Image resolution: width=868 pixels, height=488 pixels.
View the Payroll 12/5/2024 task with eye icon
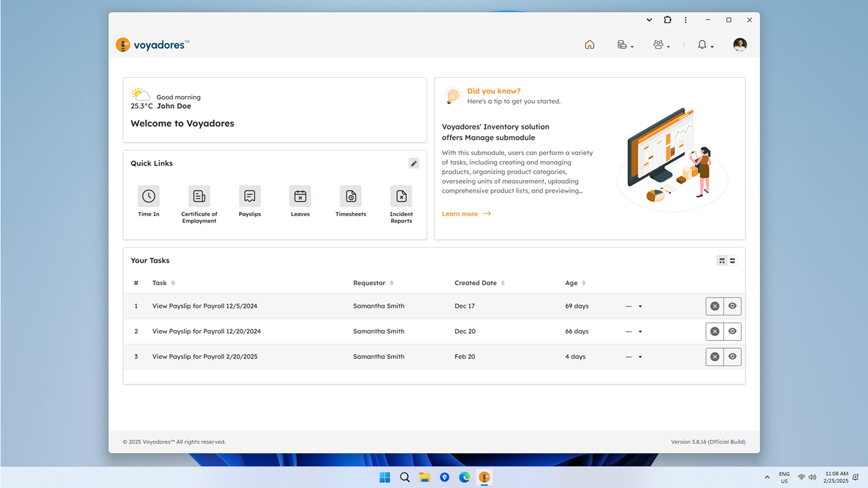tap(732, 306)
